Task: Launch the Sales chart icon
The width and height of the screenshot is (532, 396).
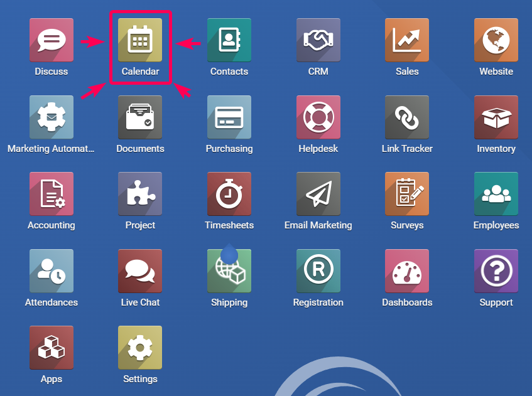Action: [407, 40]
